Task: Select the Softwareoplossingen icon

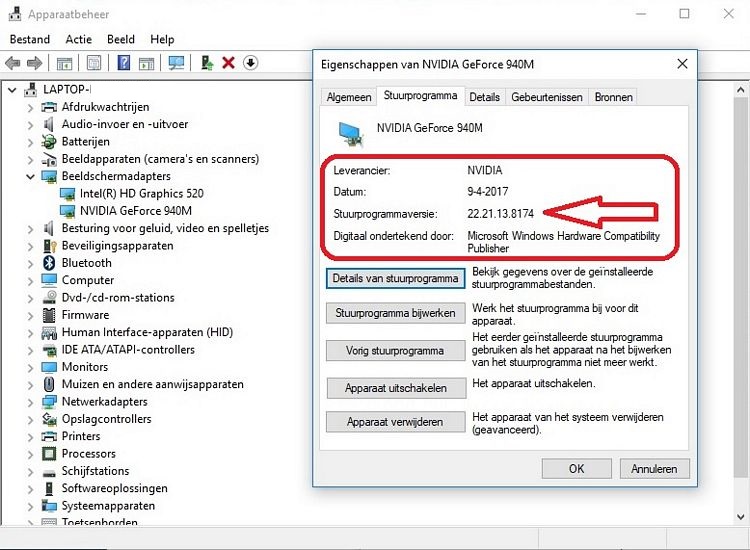Action: point(49,488)
